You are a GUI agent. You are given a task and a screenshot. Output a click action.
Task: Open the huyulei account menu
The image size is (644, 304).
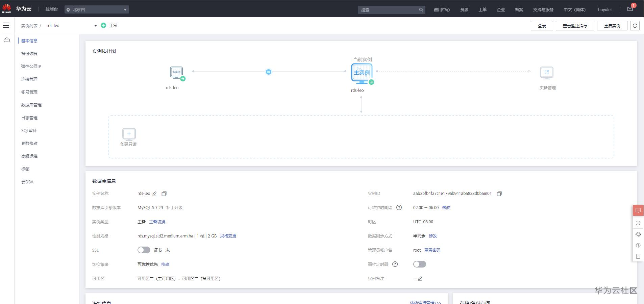coord(604,9)
